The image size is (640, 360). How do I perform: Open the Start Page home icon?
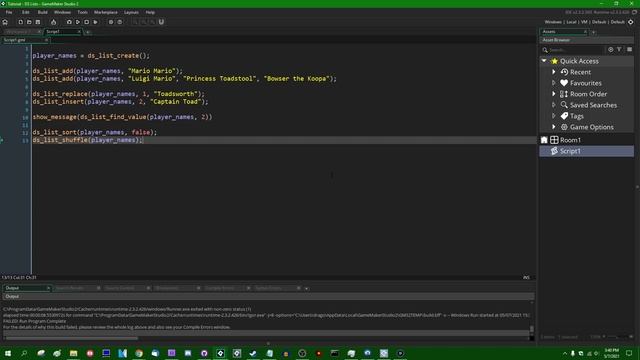point(5,22)
